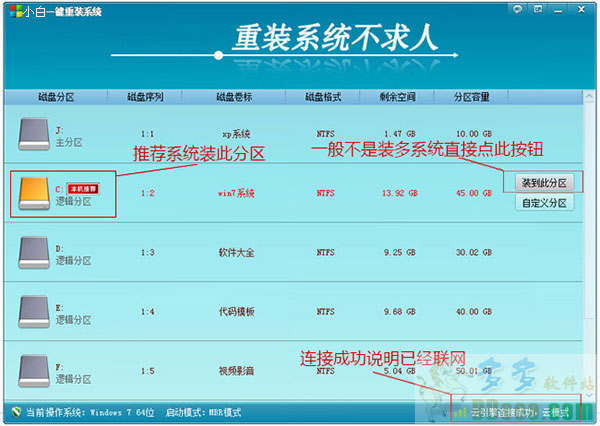Click the D: drive disk icon
The image size is (600, 426).
34,253
